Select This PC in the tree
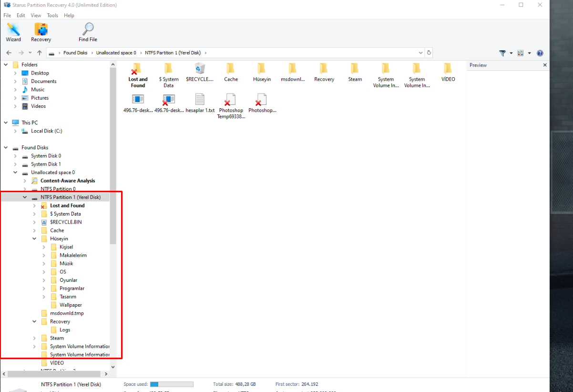This screenshot has width=573, height=392. (30, 123)
